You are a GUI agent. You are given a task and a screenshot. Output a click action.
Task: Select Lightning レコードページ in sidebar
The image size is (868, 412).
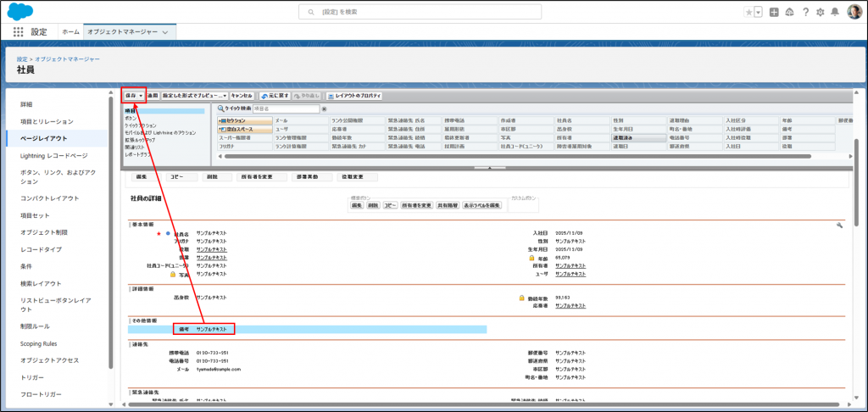click(x=54, y=156)
